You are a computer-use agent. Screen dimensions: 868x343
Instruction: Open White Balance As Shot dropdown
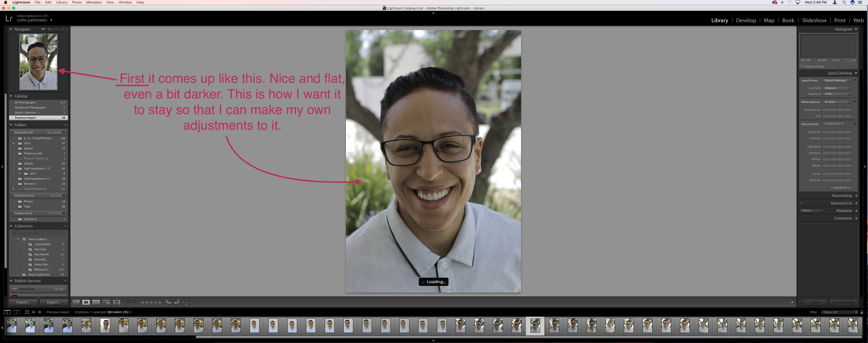click(837, 102)
